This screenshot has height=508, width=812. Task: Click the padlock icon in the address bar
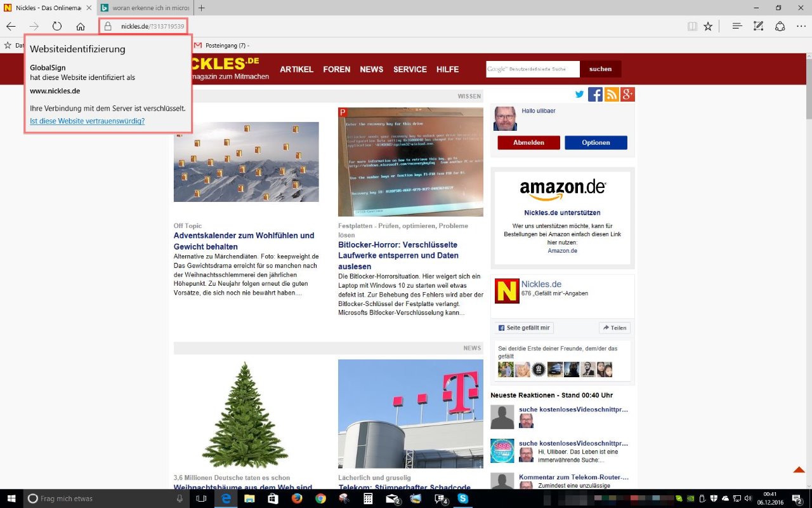(108, 26)
